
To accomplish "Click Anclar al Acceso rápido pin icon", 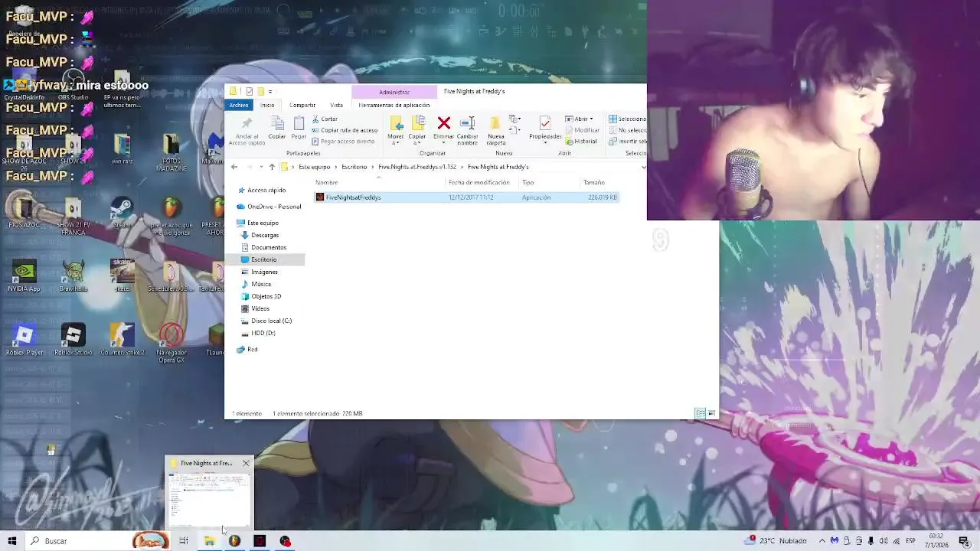I will 247,124.
